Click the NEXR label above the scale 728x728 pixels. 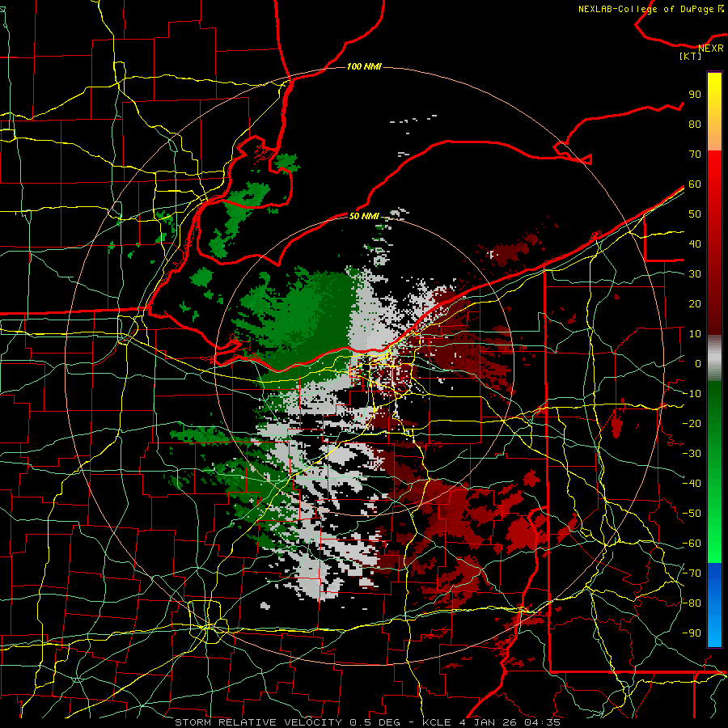(x=711, y=49)
